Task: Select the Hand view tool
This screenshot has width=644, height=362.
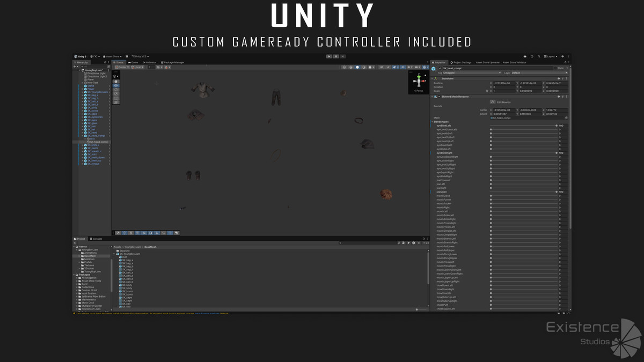Action: pyautogui.click(x=116, y=82)
